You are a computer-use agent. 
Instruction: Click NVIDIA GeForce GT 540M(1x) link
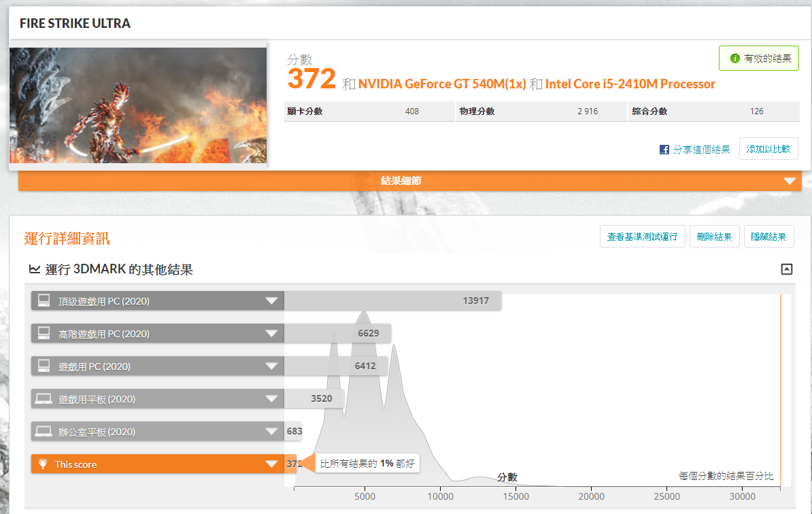pos(442,84)
